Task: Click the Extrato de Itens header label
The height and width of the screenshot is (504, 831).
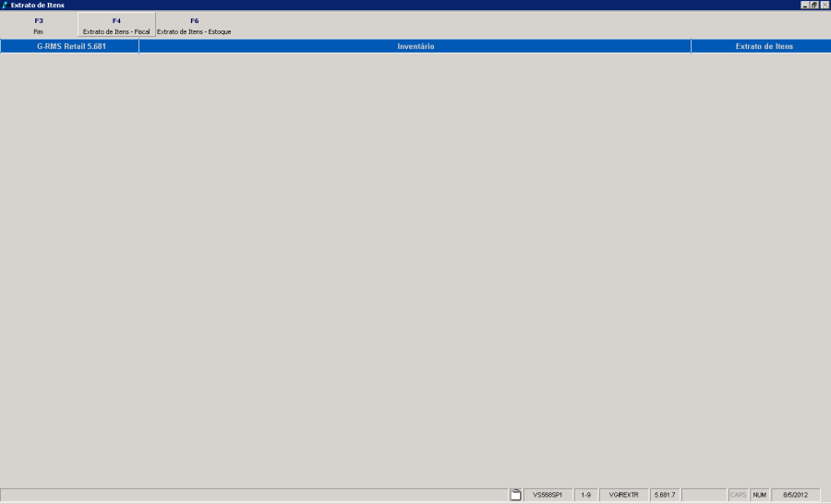Action: click(x=764, y=47)
